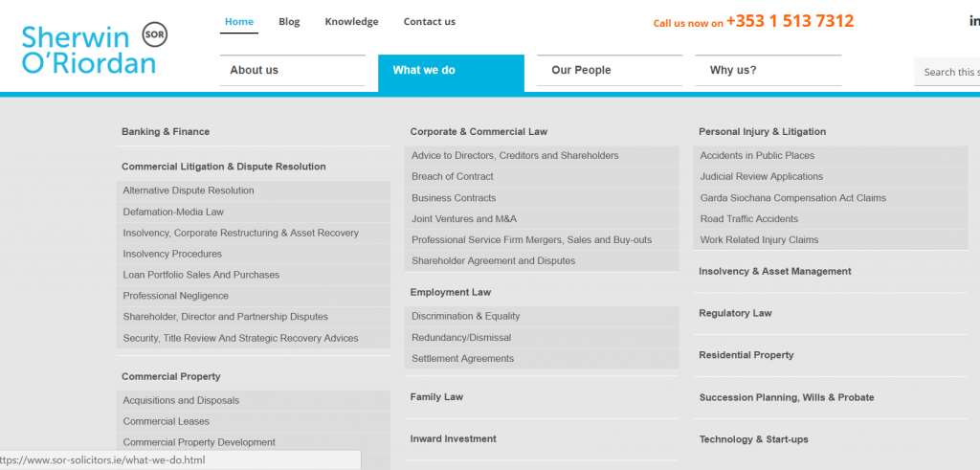
Task: Open Contact us page
Action: pos(430,22)
